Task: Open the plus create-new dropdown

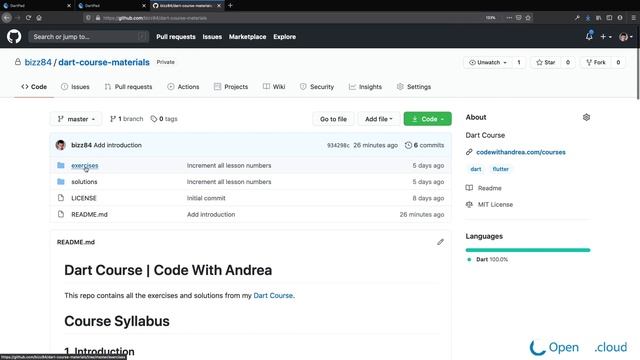Action: [606, 37]
